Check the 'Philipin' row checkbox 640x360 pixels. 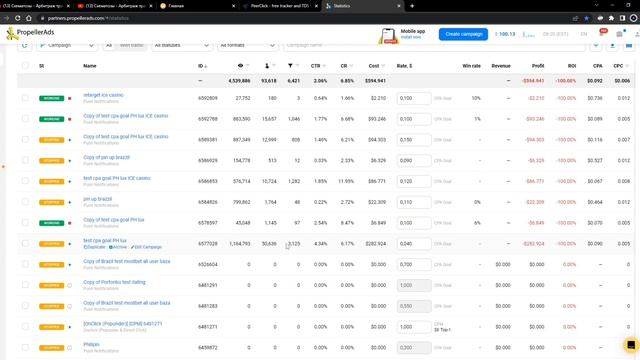click(x=25, y=347)
